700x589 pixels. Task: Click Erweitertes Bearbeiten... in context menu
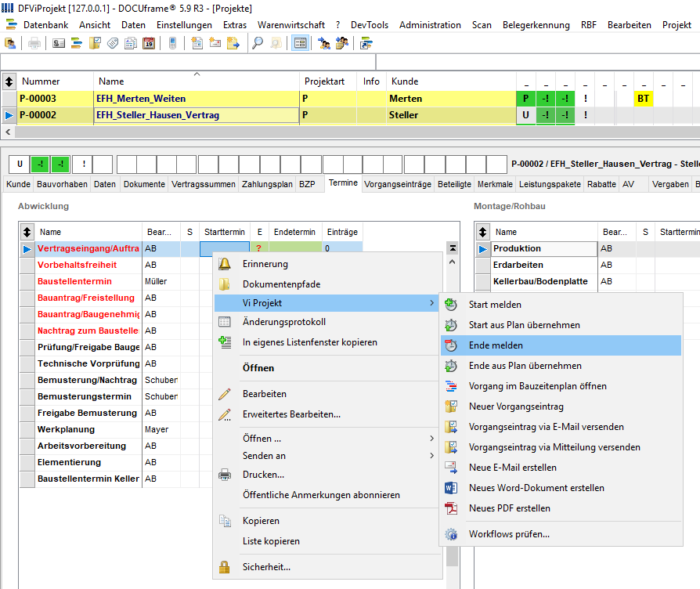(x=327, y=414)
